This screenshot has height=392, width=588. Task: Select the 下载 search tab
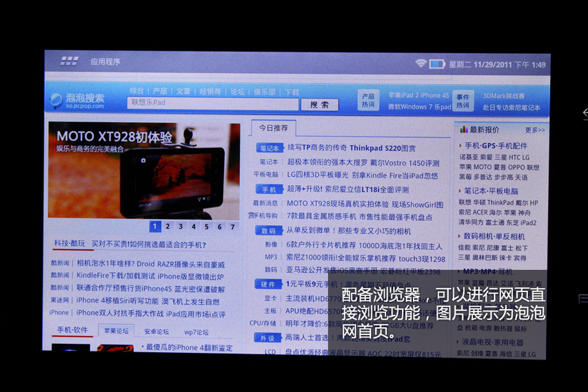coord(292,93)
